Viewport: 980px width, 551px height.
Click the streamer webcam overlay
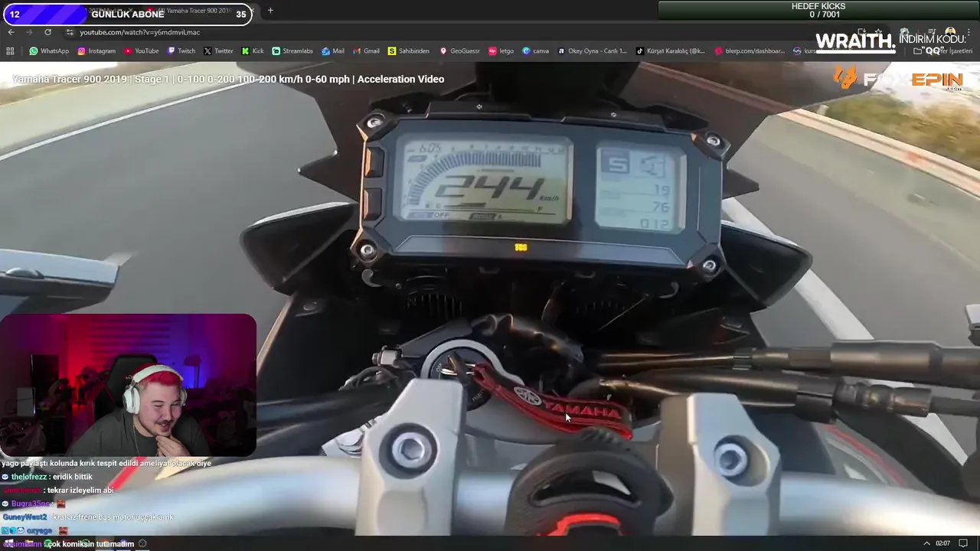(x=129, y=385)
